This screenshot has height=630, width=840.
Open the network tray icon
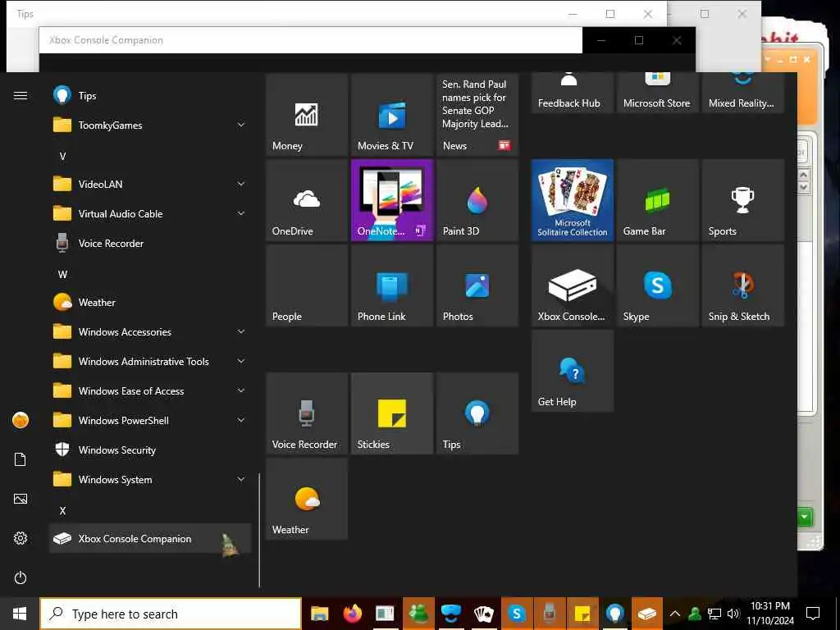[714, 614]
